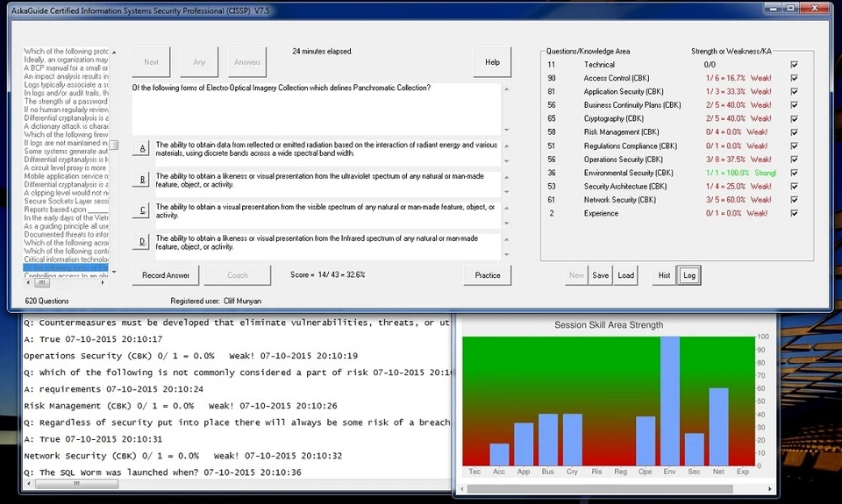Screen dimensions: 842x504
Task: Toggle Operations Security (CBK) checkbox
Action: pos(795,159)
